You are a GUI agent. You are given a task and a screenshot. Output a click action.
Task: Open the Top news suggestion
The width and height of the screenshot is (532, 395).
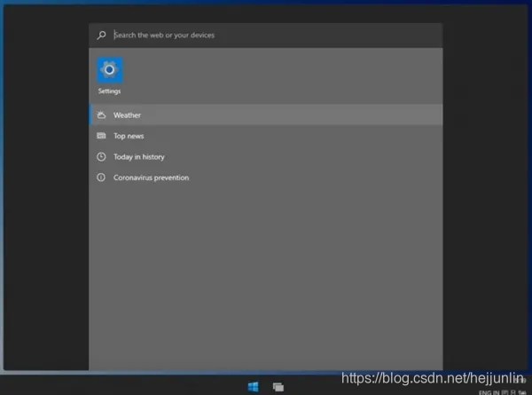266,136
